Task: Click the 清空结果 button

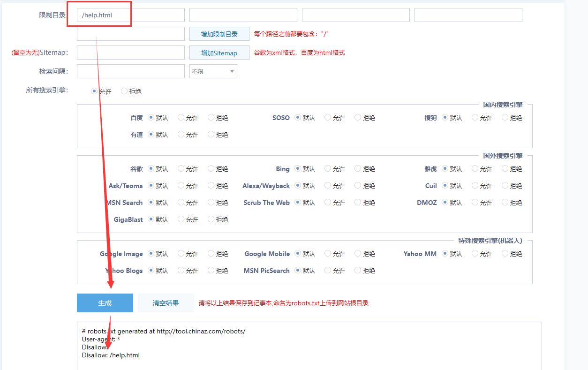Action: 166,303
